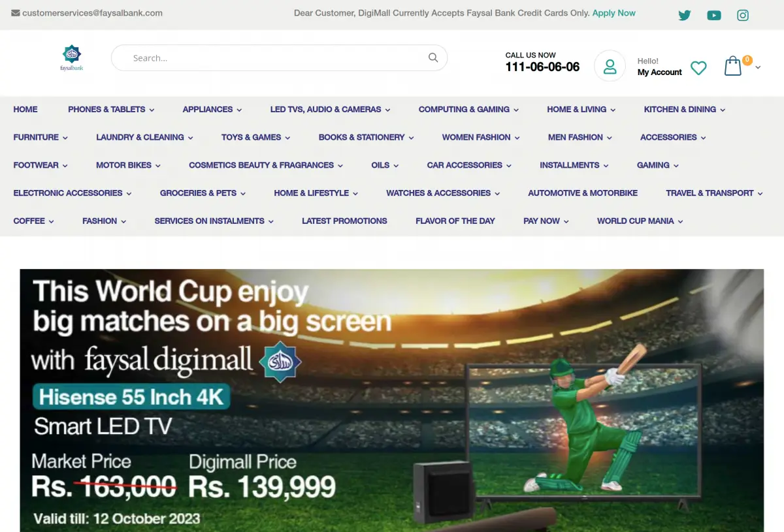The width and height of the screenshot is (784, 532).
Task: Click the Faysal Bank logo
Action: pyautogui.click(x=71, y=57)
